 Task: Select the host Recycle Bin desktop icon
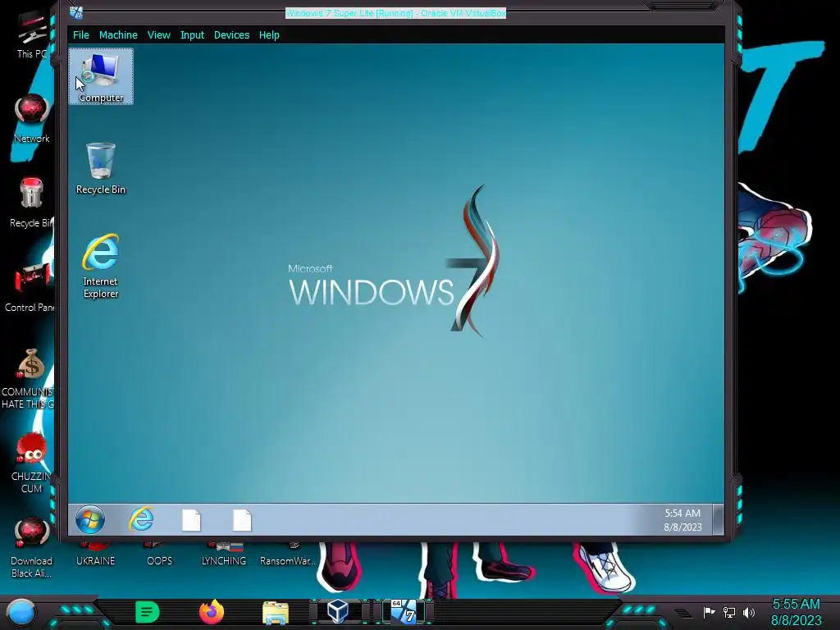pos(32,203)
